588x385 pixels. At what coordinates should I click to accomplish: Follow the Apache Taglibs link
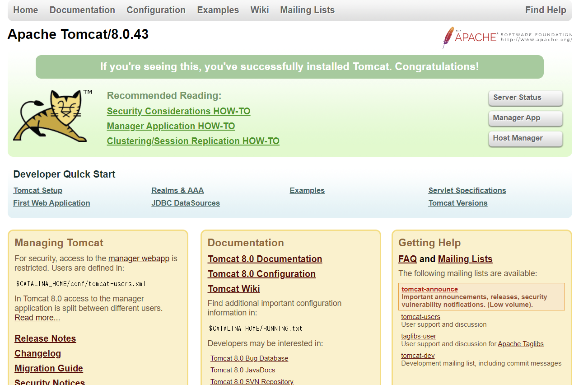pyautogui.click(x=521, y=344)
